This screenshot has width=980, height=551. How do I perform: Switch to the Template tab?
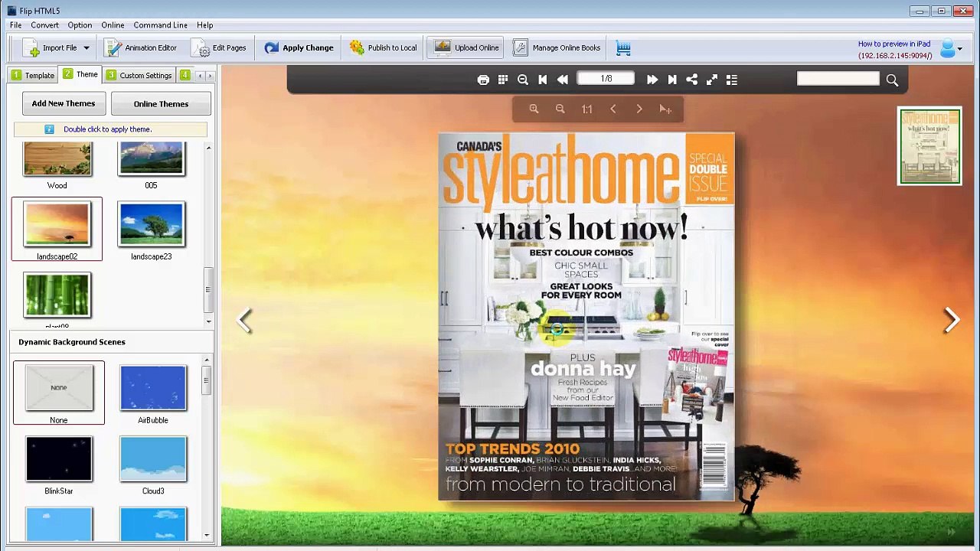(32, 75)
